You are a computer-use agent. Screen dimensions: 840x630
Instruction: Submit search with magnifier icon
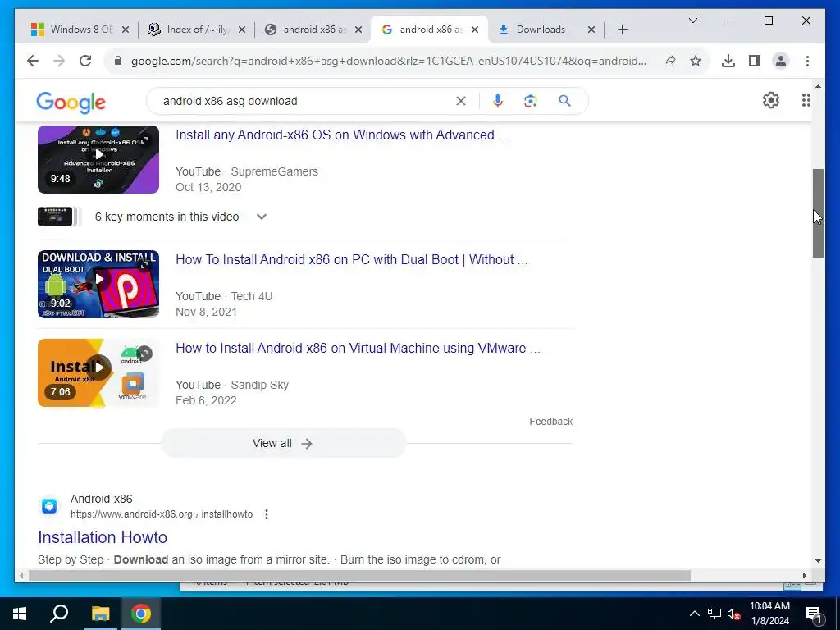pyautogui.click(x=564, y=101)
